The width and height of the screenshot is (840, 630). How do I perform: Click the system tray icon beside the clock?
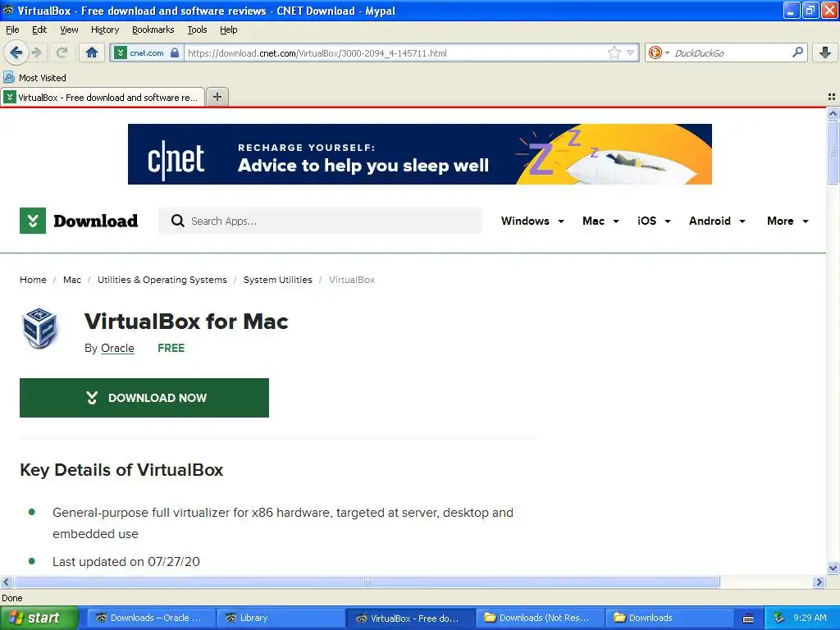coord(779,618)
